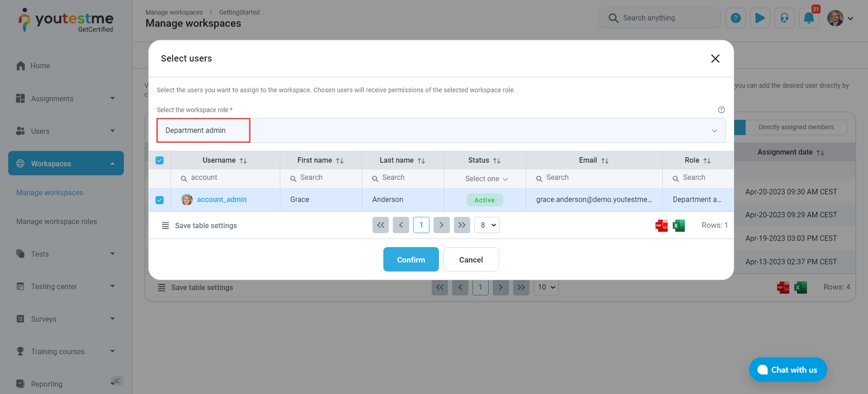Click the headset support icon
Screen dimensions: 868x394
[x=784, y=18]
